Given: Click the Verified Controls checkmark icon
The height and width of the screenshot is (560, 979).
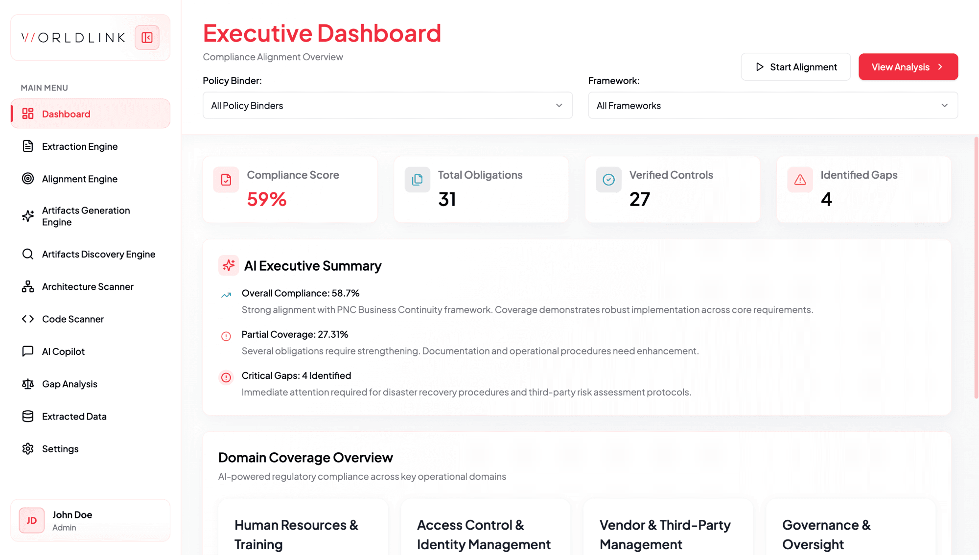Looking at the screenshot, I should click(608, 180).
